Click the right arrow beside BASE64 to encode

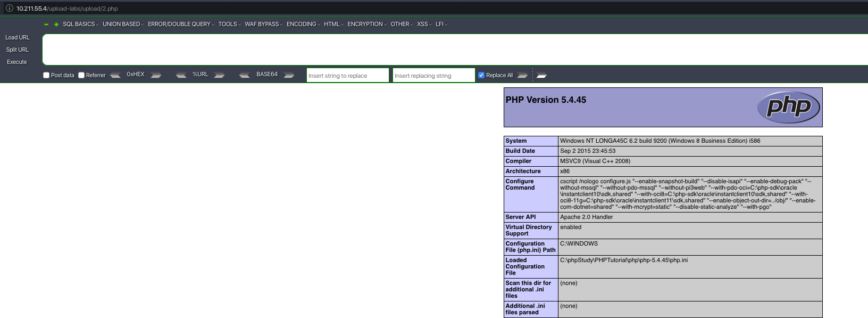289,75
